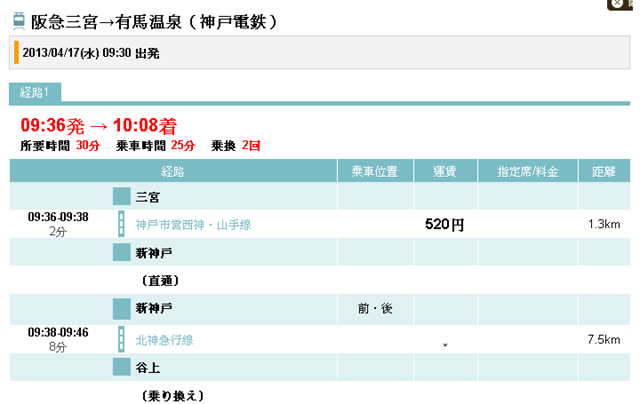Click the 運賃 column header
Screen dimensions: 640x404
445,171
